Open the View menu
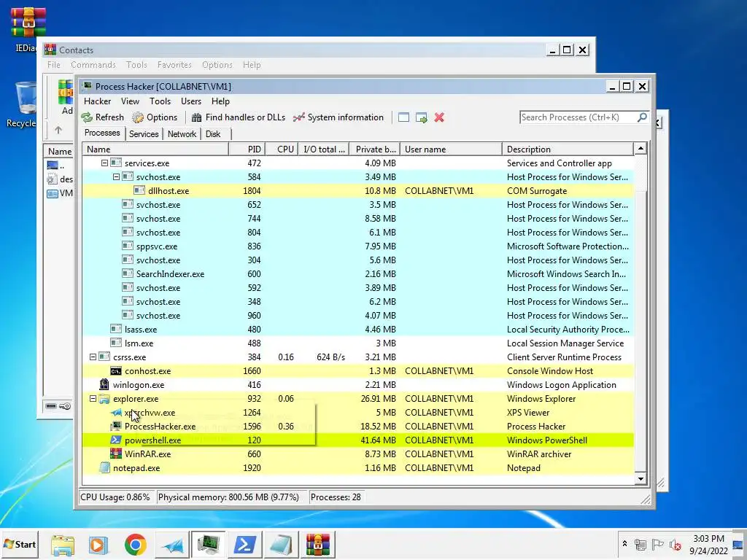 [x=130, y=101]
